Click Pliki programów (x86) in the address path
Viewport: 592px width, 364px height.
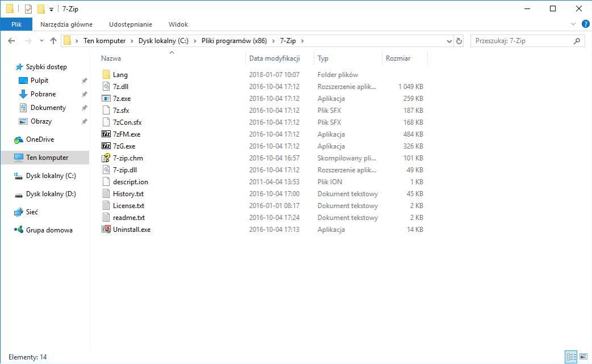(234, 41)
